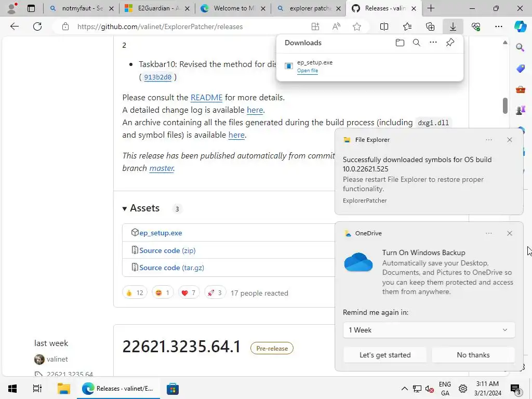This screenshot has height=399, width=532.
Task: Open Microsoft Store from taskbar
Action: point(172,389)
